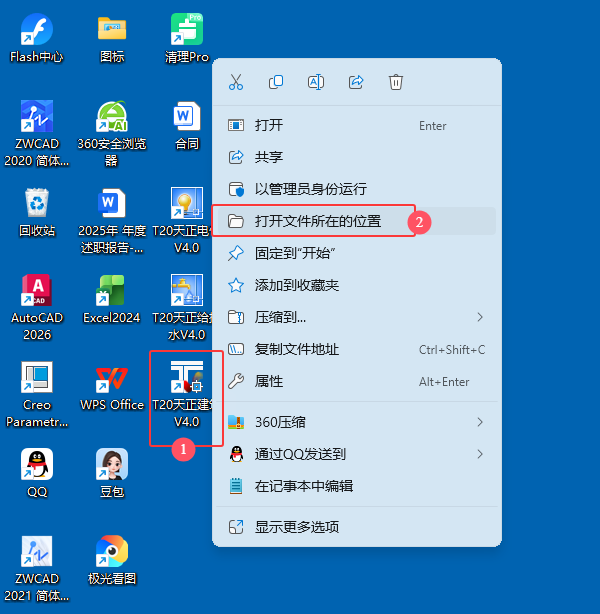Select the ZWCAD 2021 desktop shortcut
Viewport: 600px width, 614px height.
click(x=36, y=568)
